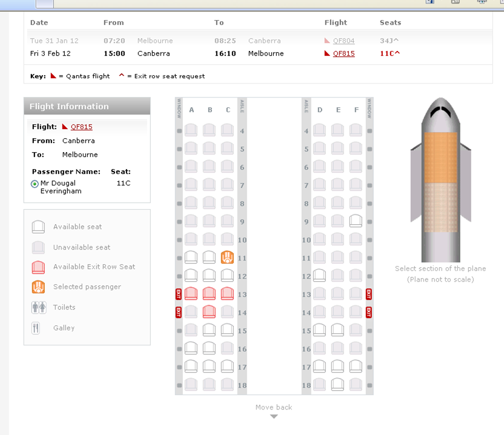Select exit row seat 13A

(x=191, y=294)
